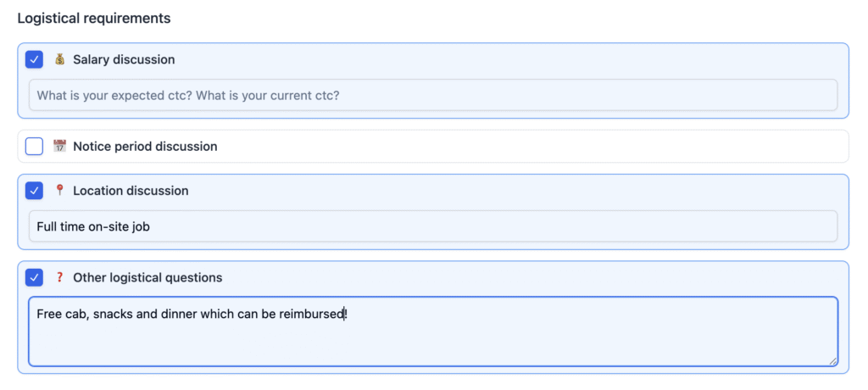Screen dimensions: 868x390
Task: Toggle Other logistical questions checkbox off
Action: pyautogui.click(x=34, y=277)
